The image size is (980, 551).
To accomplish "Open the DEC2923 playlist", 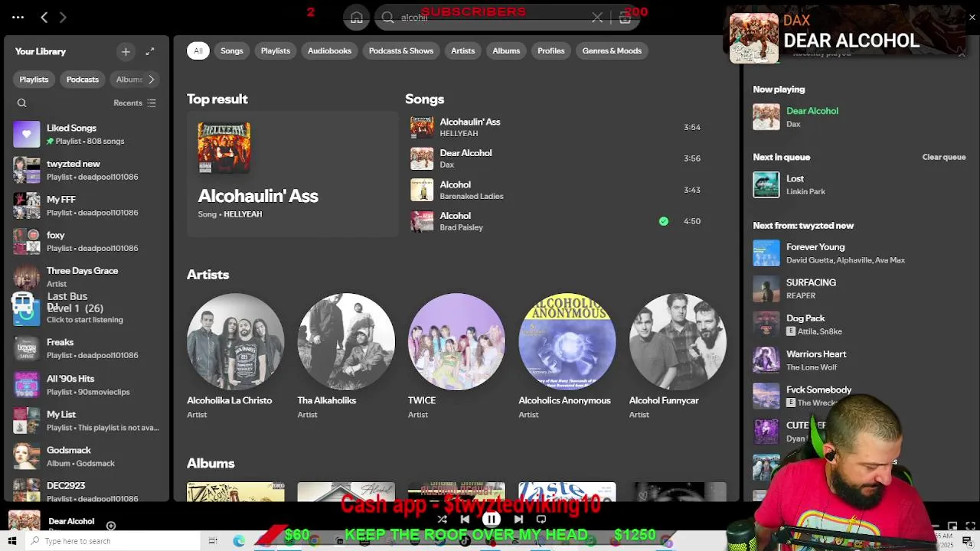I will coord(86,491).
